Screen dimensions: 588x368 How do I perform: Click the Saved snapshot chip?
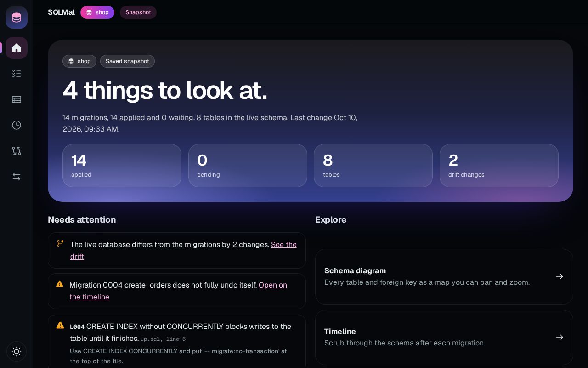(127, 61)
